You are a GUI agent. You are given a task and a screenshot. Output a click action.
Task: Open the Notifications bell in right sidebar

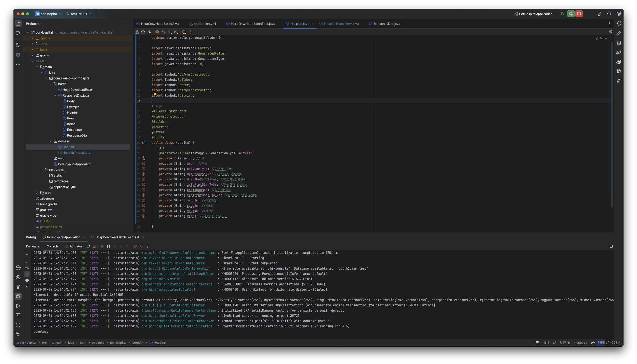point(619,24)
